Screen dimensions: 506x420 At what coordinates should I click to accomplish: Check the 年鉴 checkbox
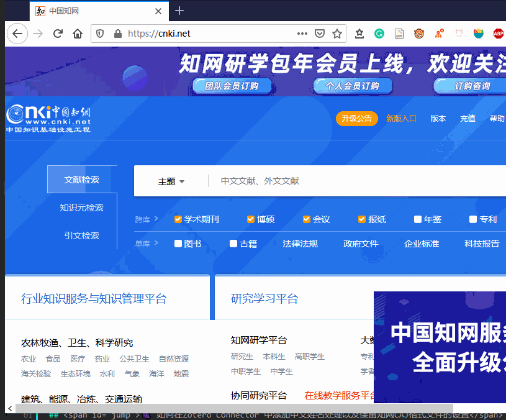(x=418, y=219)
